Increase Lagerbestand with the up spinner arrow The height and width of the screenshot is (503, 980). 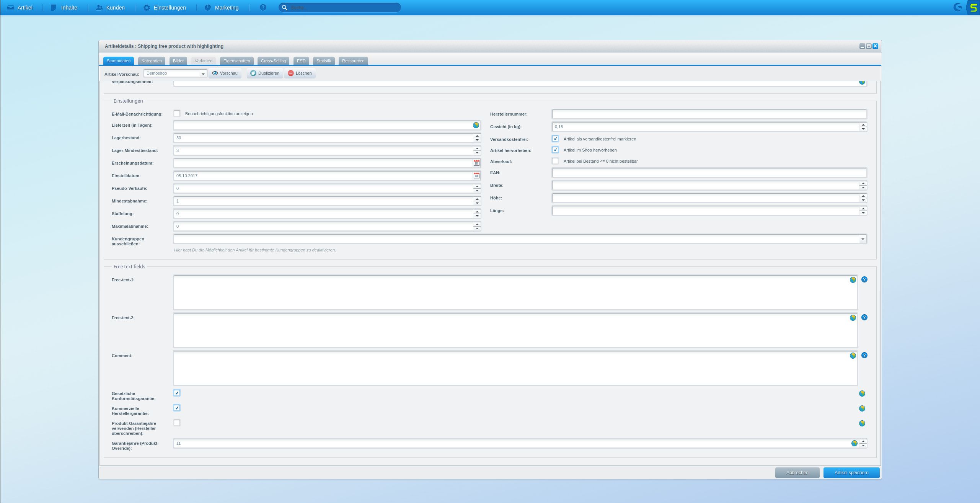click(477, 136)
